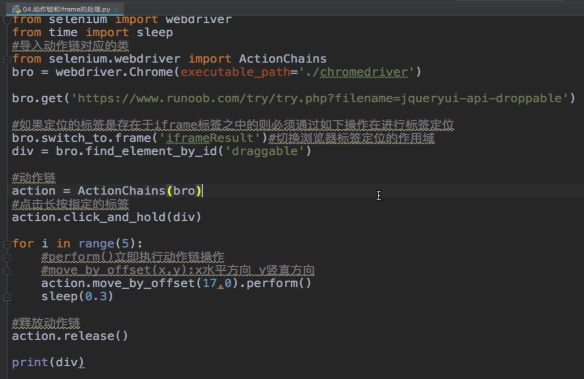Click the comment '#切换浏览器标签定位的作用域'
This screenshot has width=584, height=379.
(352, 138)
